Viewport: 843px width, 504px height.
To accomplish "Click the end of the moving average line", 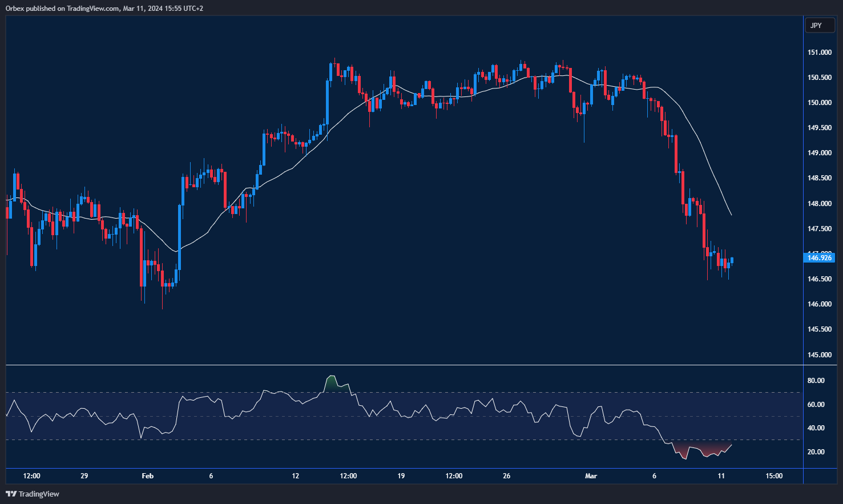I will pyautogui.click(x=731, y=215).
